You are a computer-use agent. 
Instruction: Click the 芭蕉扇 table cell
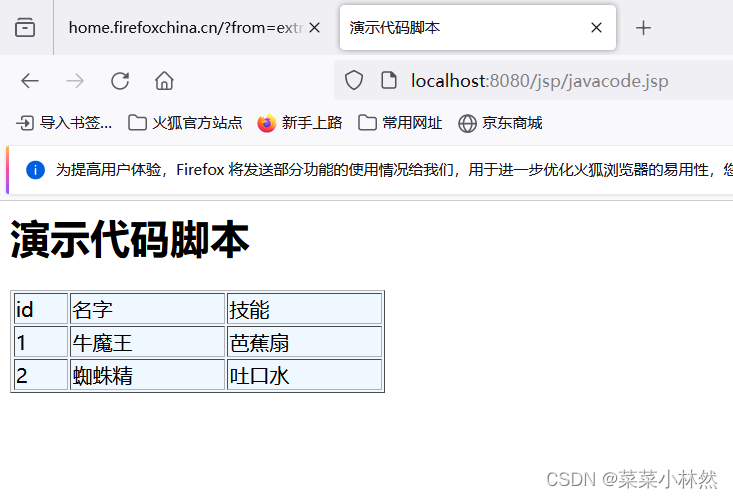click(x=304, y=342)
